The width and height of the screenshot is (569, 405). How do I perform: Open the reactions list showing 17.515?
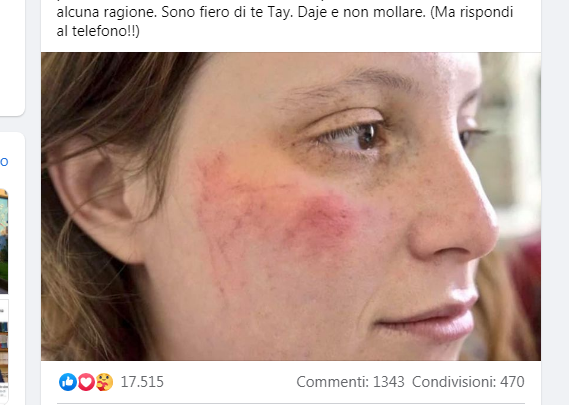[x=142, y=382]
